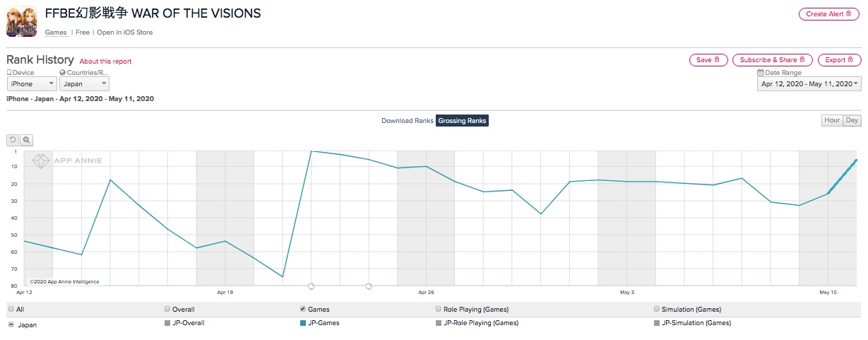Check the All checkbox

point(11,309)
